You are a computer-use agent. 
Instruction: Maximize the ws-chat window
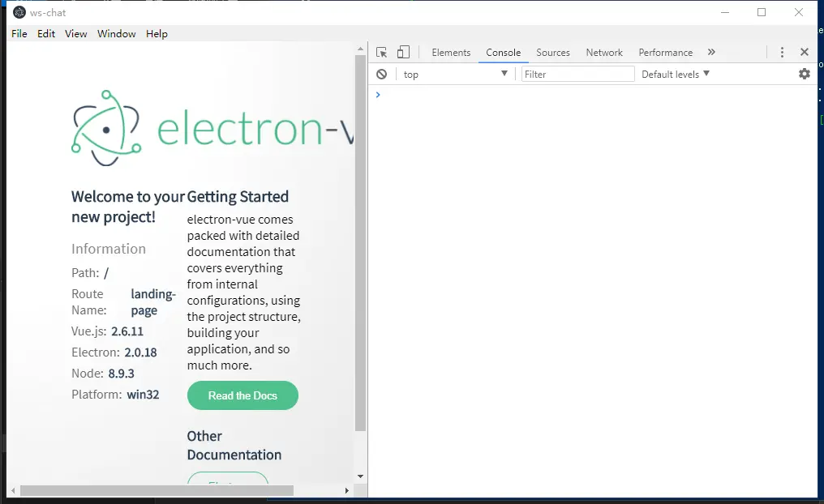(762, 12)
